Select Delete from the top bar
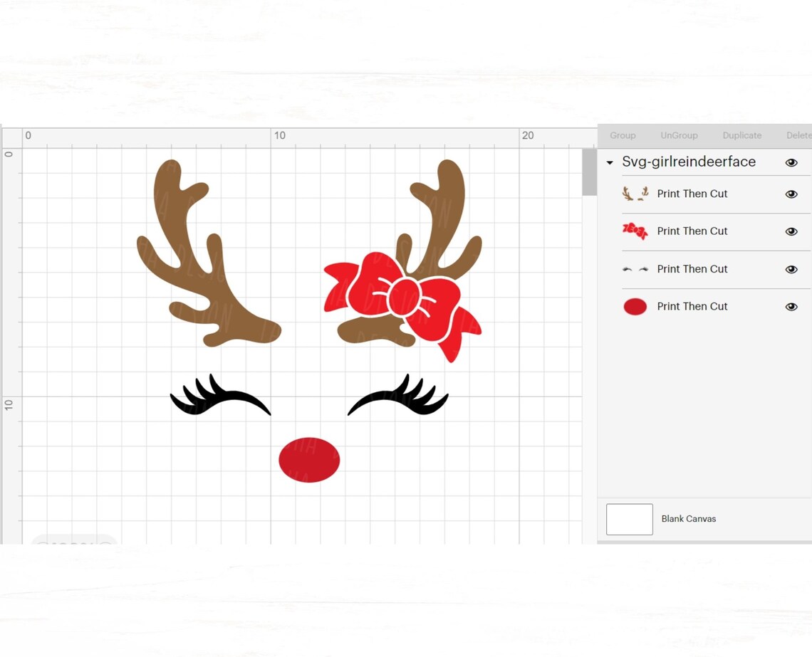Screen dimensions: 812x657 pos(798,135)
